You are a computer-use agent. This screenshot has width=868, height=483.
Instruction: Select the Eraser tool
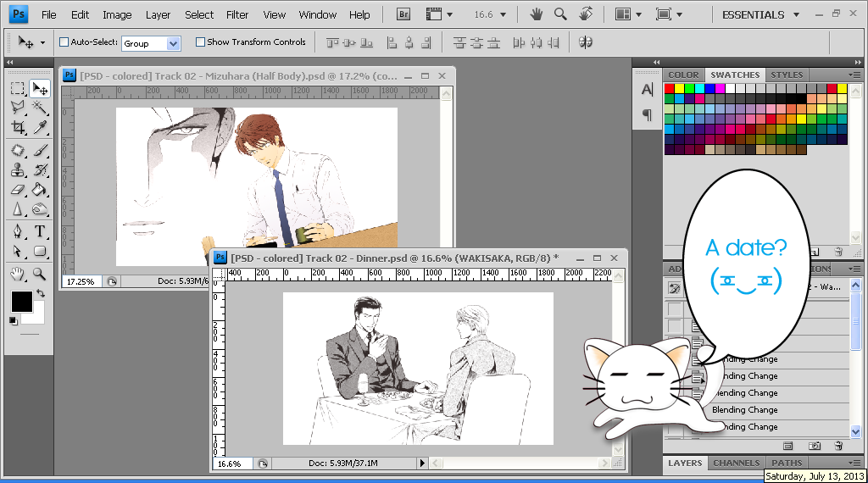(x=18, y=190)
